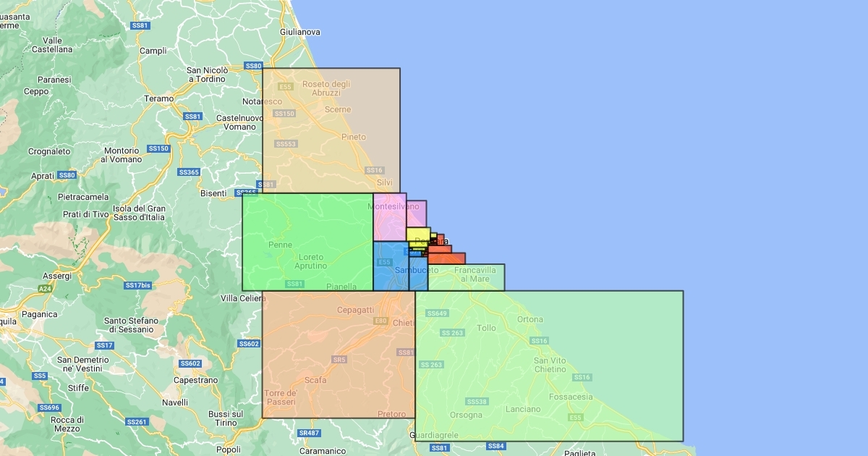Click the Cepagatti label
Image resolution: width=868 pixels, height=456 pixels.
[356, 310]
